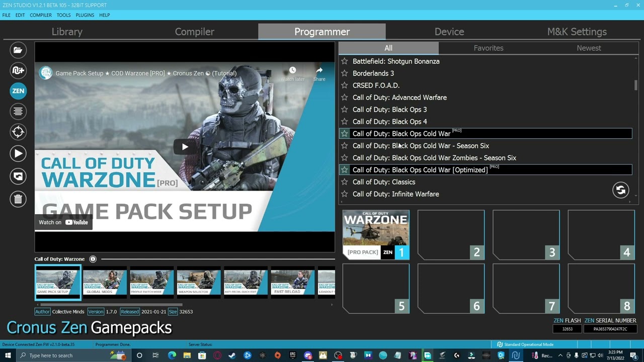Open Epic Games Launcher from the taskbar

click(x=292, y=355)
